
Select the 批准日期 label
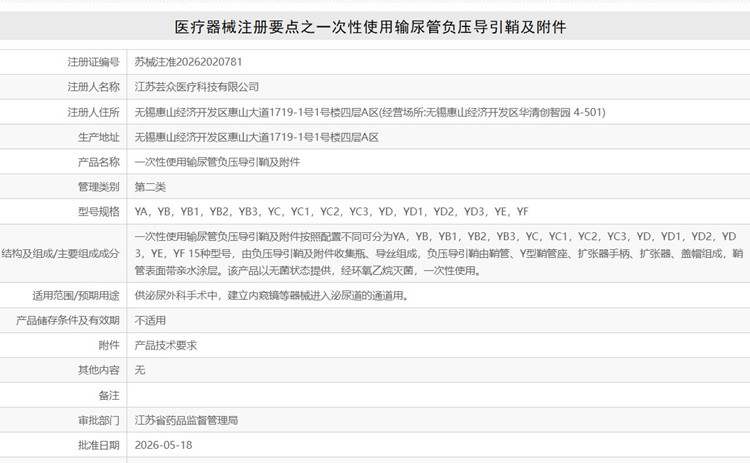[x=99, y=445]
